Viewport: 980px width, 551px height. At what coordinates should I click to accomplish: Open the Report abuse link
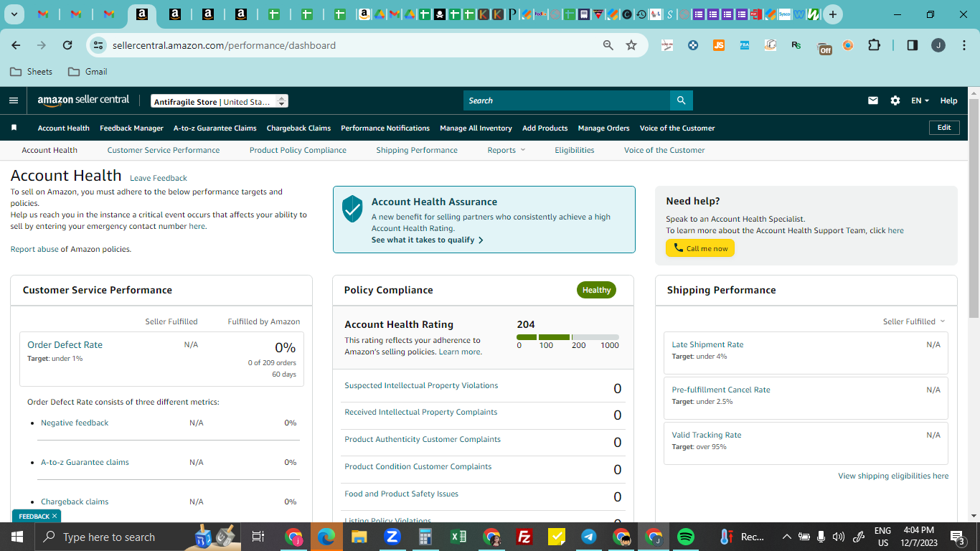(x=34, y=249)
